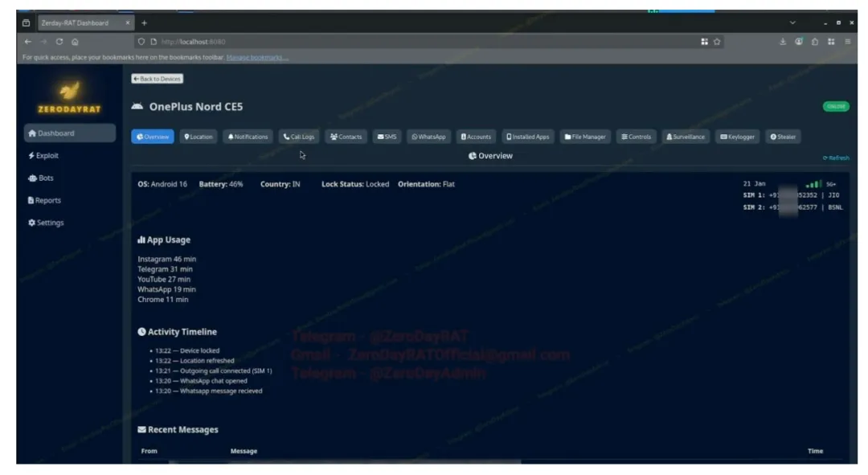Click '13:21 — Outgoing call connected' entry
The image size is (868, 475).
(213, 371)
